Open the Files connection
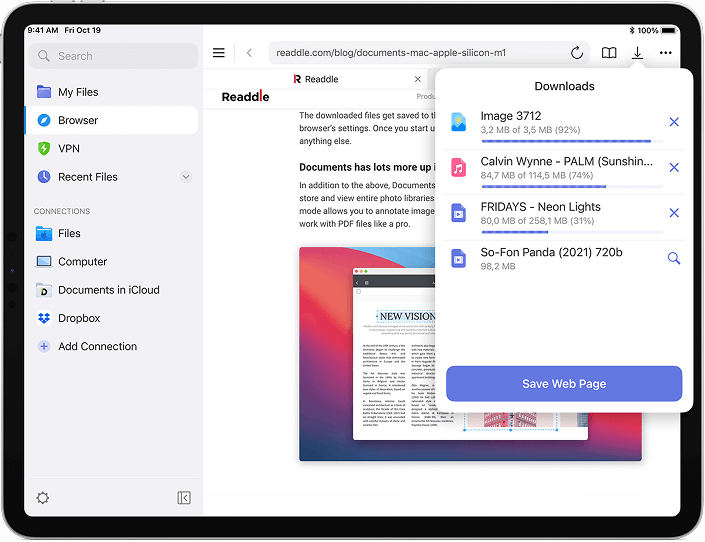Viewport: 705px width, 542px height. tap(112, 233)
